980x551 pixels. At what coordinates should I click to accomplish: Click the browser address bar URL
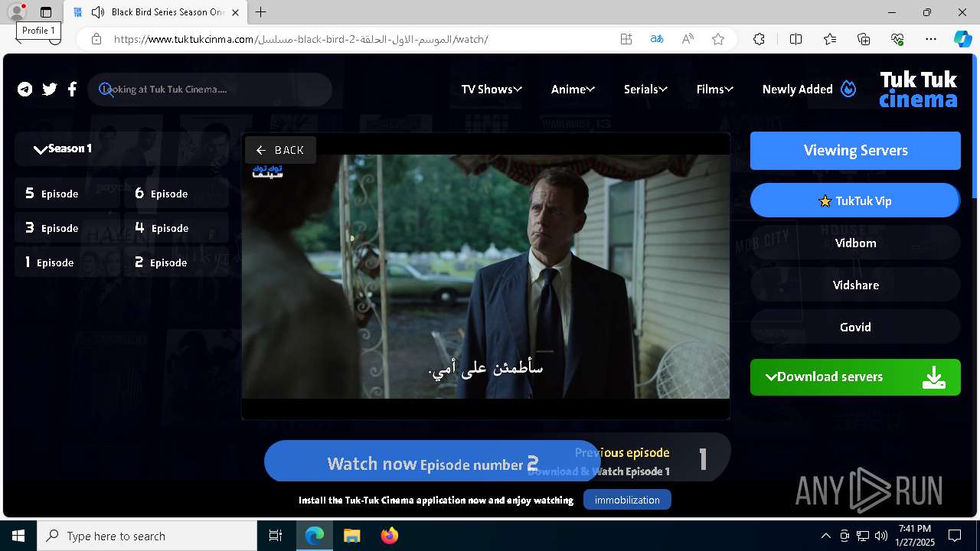tap(301, 39)
